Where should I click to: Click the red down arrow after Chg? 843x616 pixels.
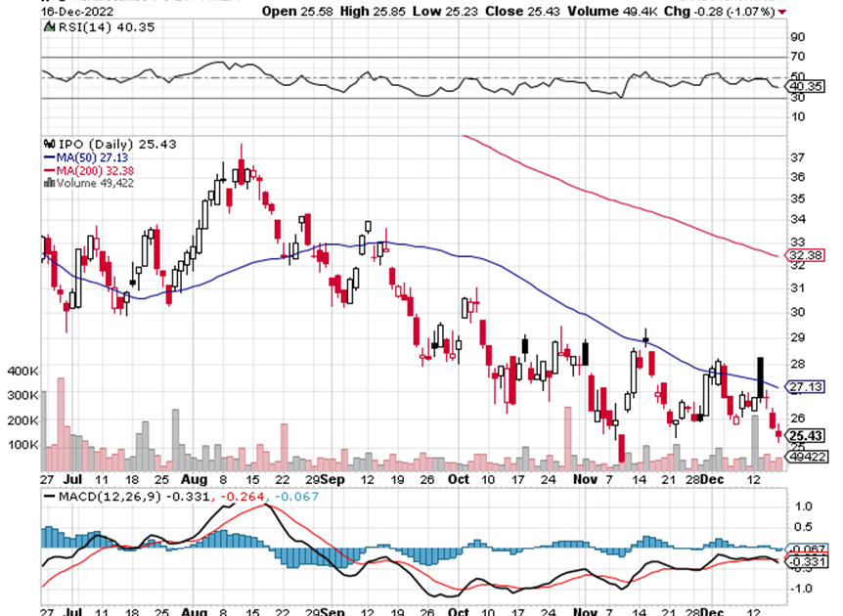coord(782,12)
